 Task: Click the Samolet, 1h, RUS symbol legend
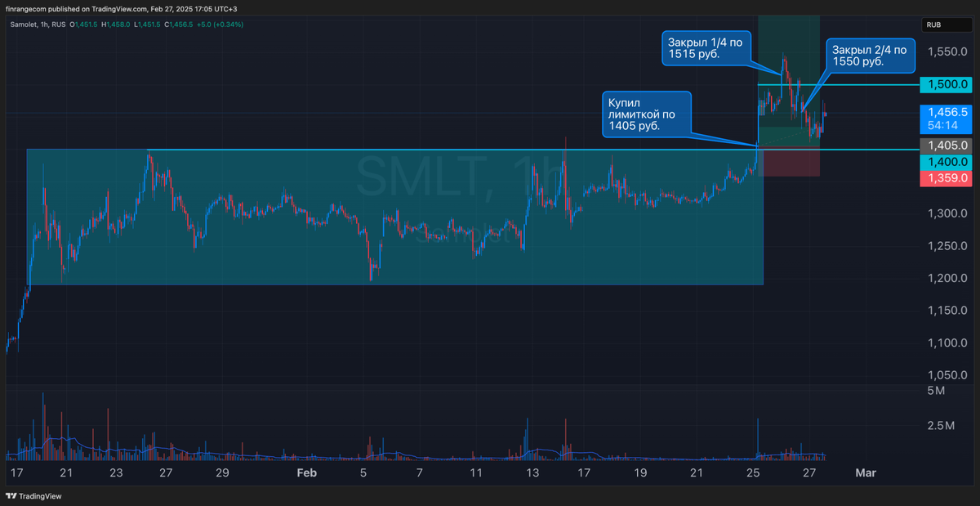(x=37, y=25)
